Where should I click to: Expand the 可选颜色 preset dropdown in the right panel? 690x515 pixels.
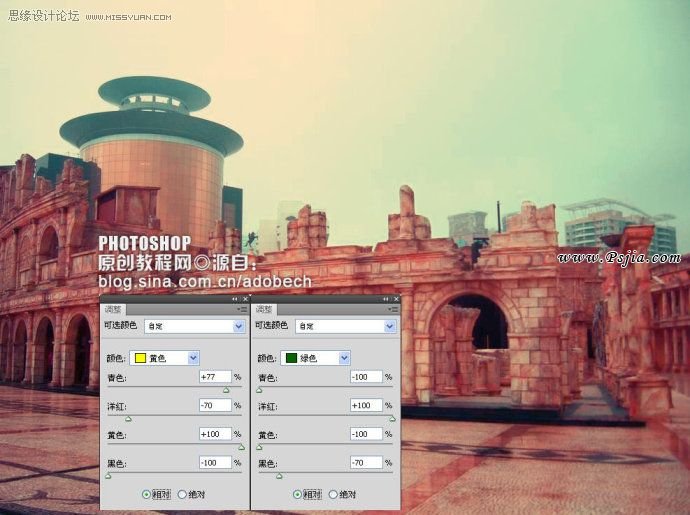tap(388, 326)
